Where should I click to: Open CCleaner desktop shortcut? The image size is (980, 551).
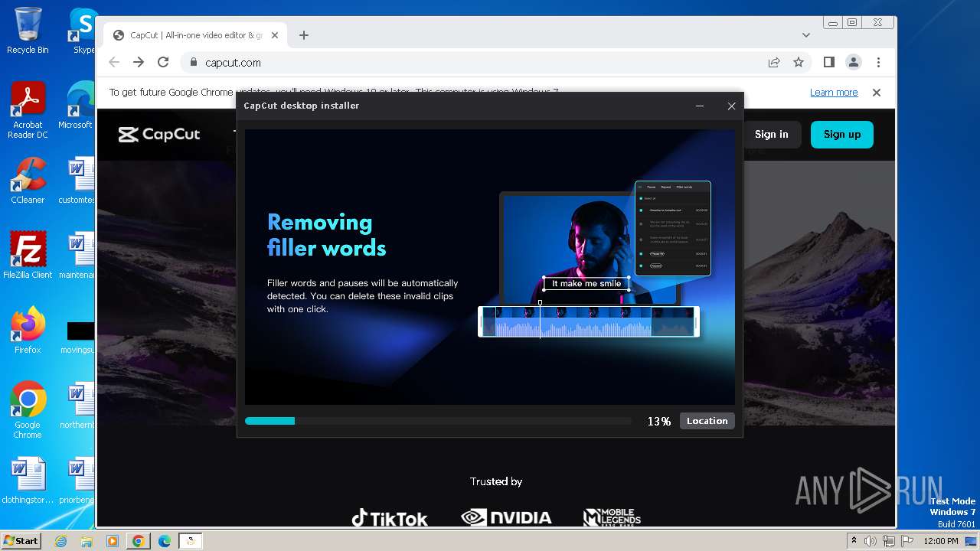[x=28, y=181]
